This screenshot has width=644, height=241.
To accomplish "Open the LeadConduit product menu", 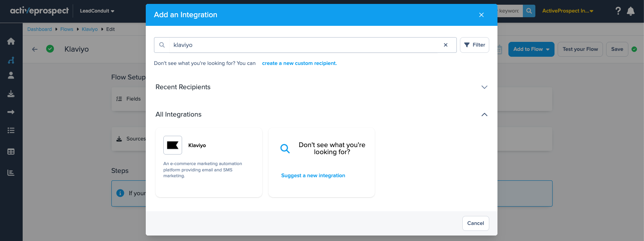I will point(97,11).
